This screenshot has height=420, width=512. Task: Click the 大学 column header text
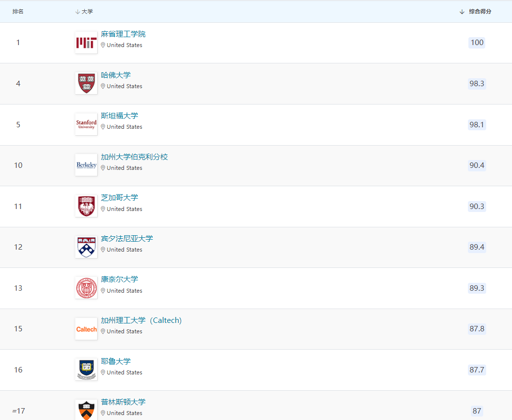pos(87,12)
